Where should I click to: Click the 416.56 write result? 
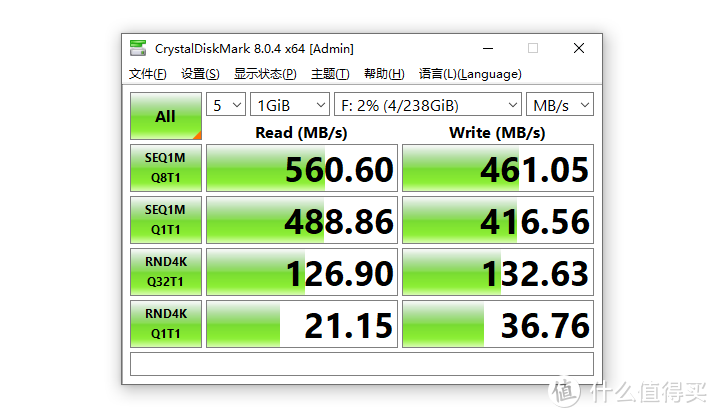point(498,220)
